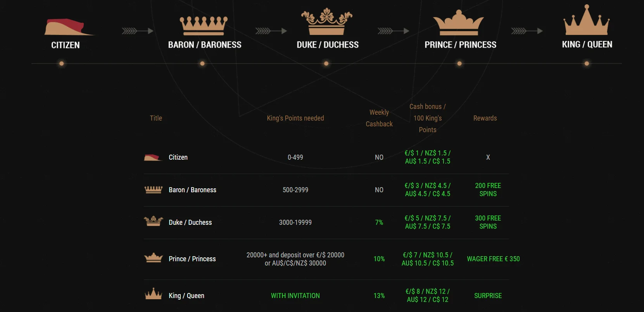Click the WAGER FREE € 350 reward

click(x=493, y=259)
